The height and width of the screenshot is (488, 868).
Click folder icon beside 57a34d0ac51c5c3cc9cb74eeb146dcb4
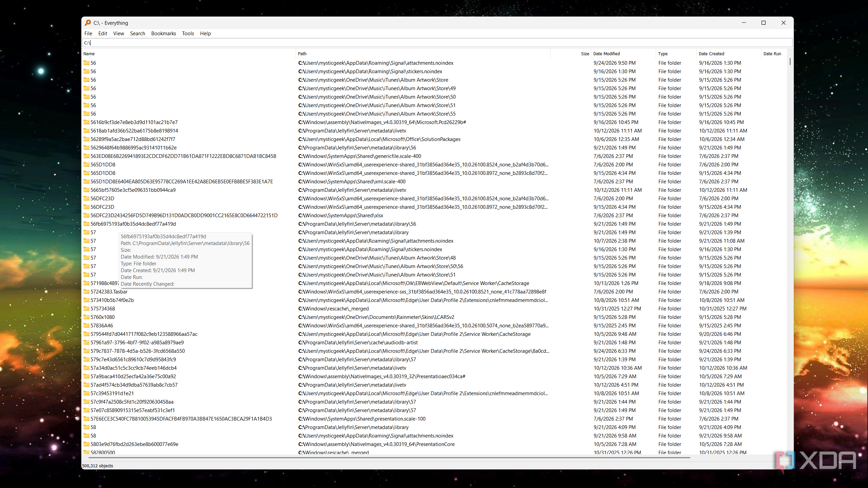click(86, 368)
